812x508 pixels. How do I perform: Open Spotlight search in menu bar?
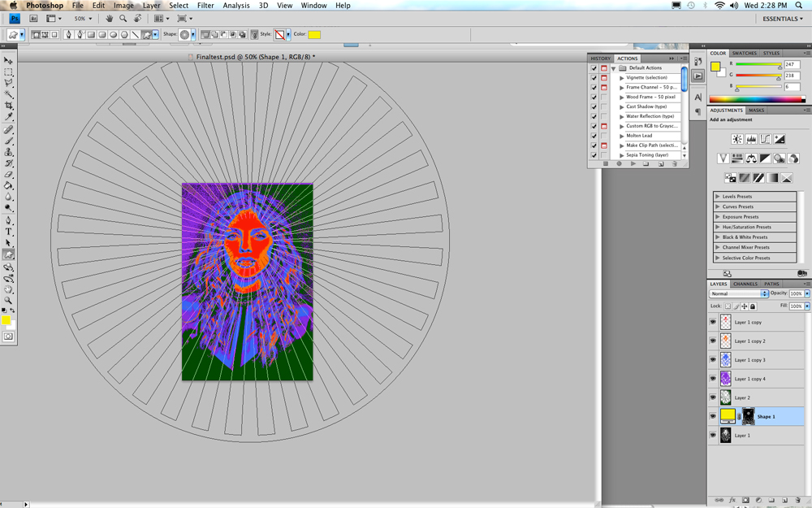(x=799, y=5)
